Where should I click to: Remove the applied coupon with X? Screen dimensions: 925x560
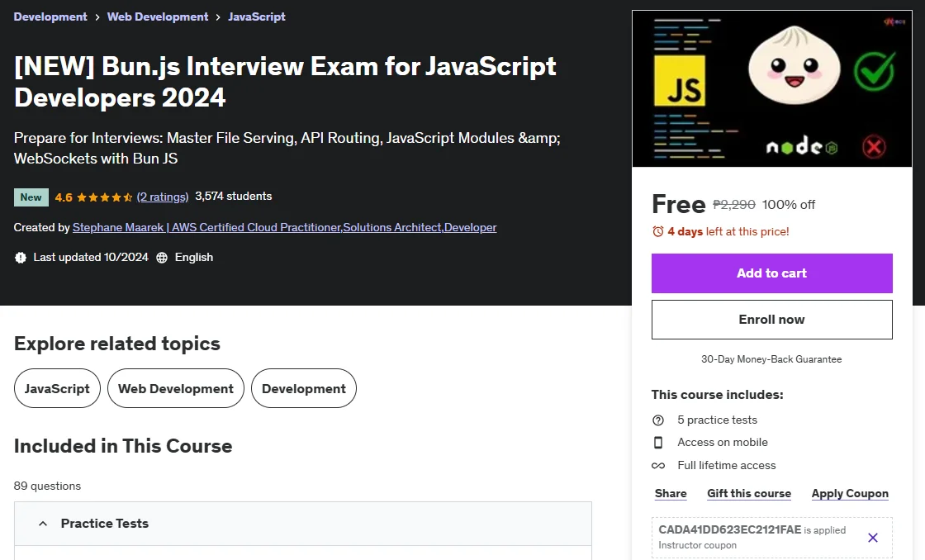point(873,538)
